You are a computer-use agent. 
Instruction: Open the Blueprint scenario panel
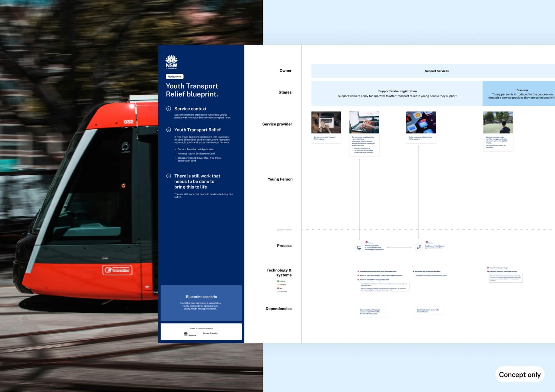click(201, 303)
